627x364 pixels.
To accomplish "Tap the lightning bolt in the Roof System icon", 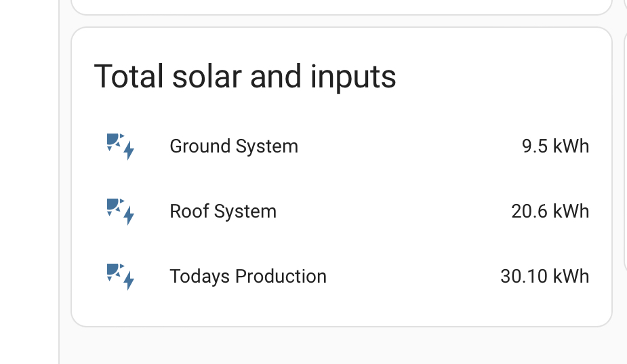I will [x=129, y=216].
